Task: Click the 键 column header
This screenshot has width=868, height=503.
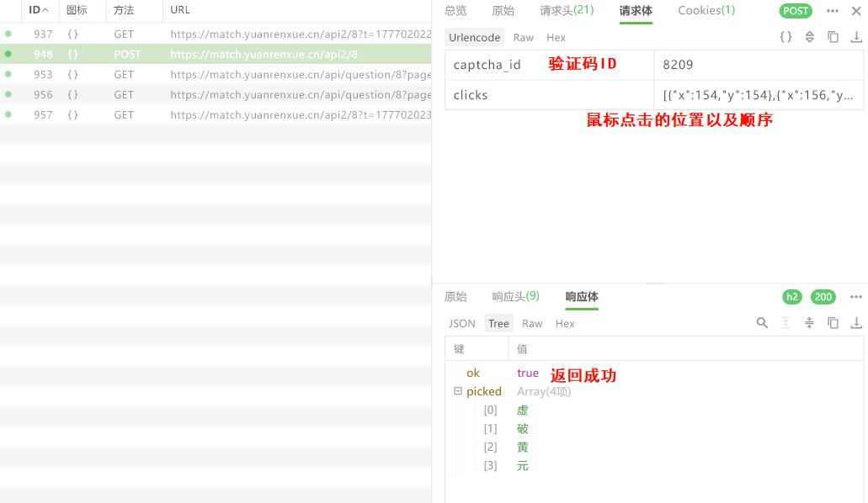Action: [x=477, y=348]
